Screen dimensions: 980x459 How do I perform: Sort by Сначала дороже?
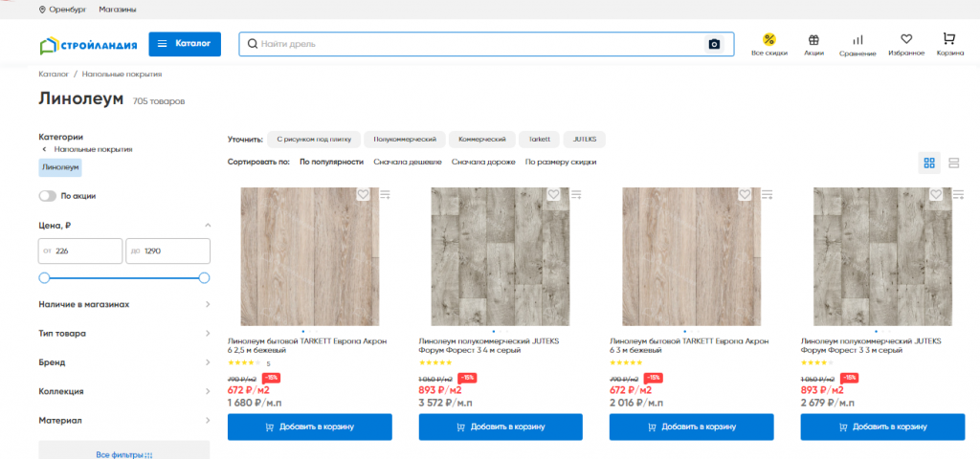(483, 162)
